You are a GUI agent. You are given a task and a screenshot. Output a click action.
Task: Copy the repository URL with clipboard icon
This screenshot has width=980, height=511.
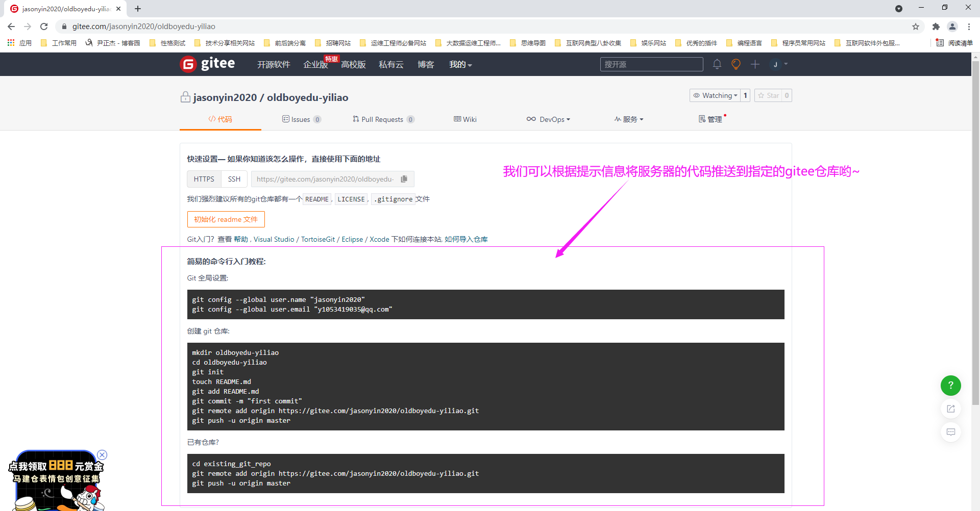404,179
